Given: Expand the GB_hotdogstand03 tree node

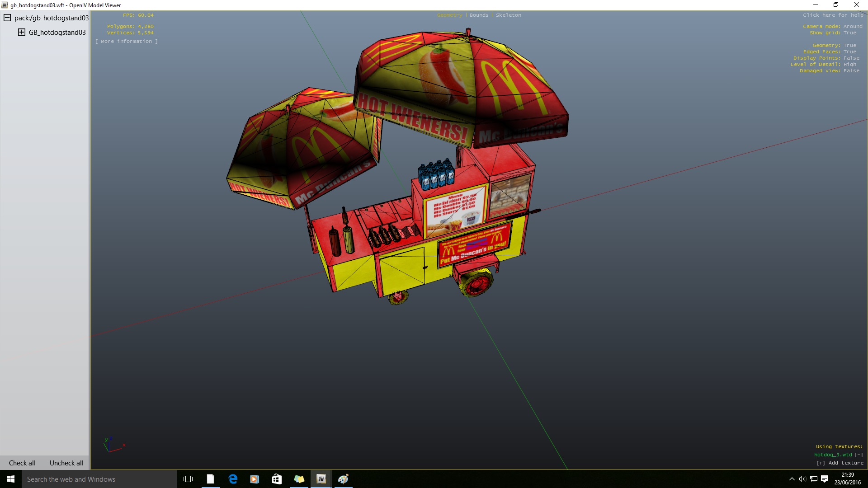Looking at the screenshot, I should tap(21, 32).
